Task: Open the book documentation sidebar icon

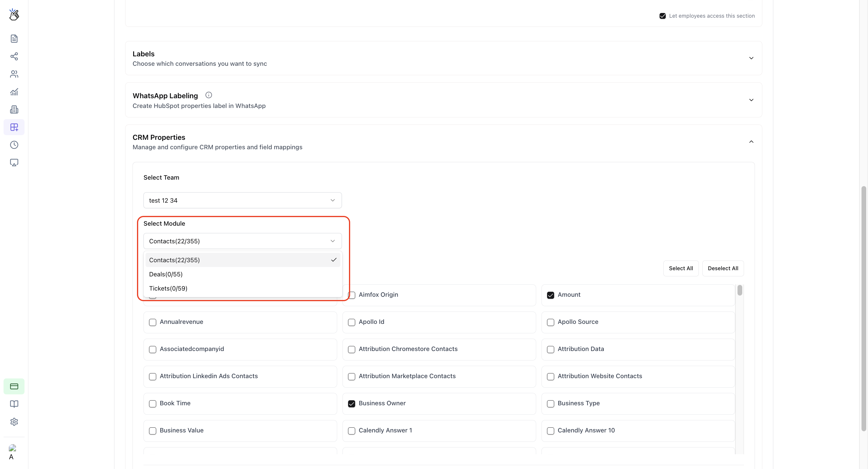Action: pyautogui.click(x=14, y=404)
